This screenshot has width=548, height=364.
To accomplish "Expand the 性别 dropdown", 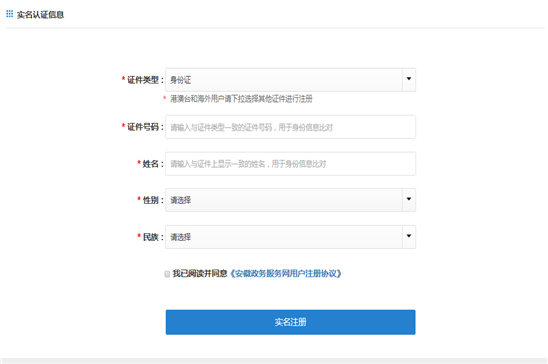I will tap(290, 200).
